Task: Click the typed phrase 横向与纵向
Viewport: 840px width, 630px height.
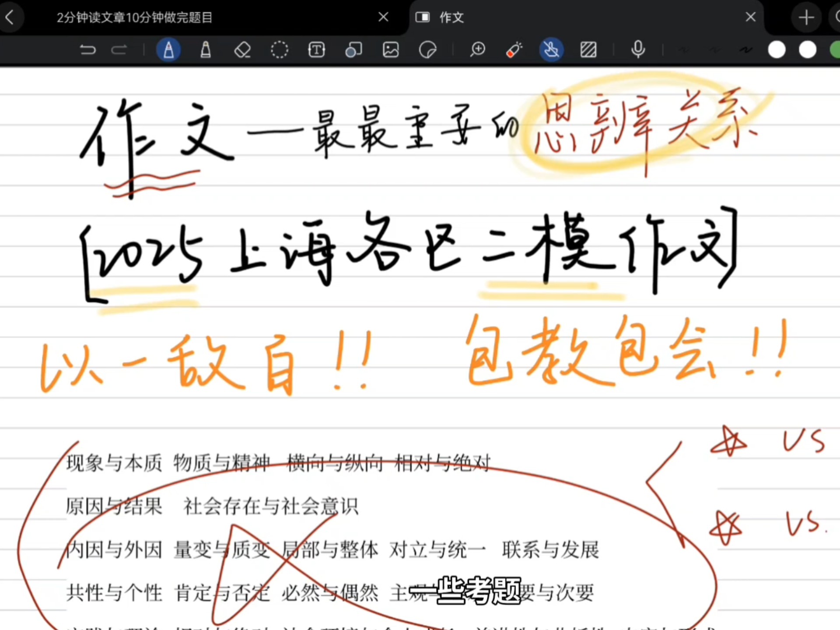Action: pyautogui.click(x=335, y=463)
